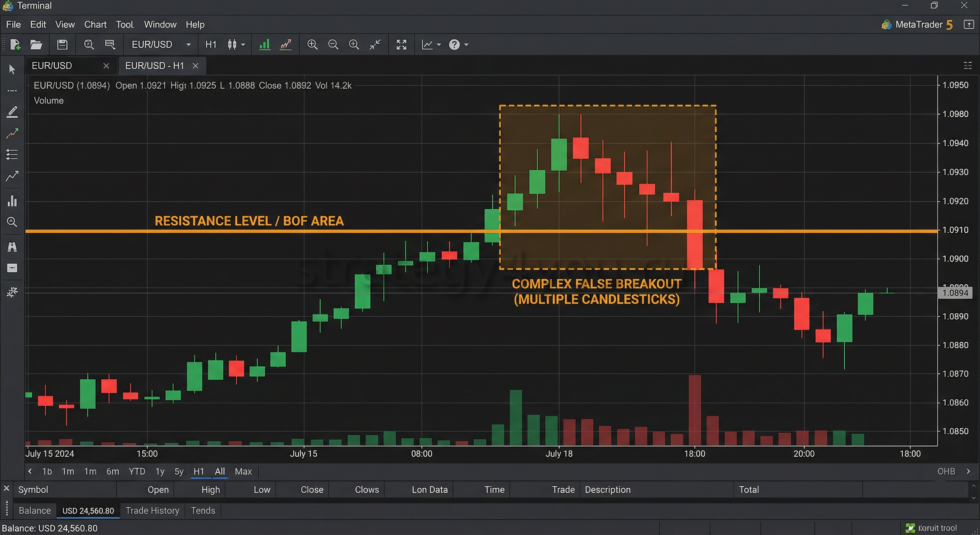
Task: Close the EUR/USD - H1 tab
Action: coord(196,66)
